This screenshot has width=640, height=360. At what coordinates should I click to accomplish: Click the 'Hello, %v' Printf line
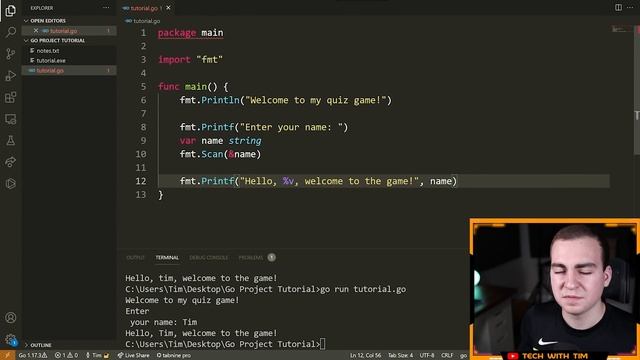point(318,181)
